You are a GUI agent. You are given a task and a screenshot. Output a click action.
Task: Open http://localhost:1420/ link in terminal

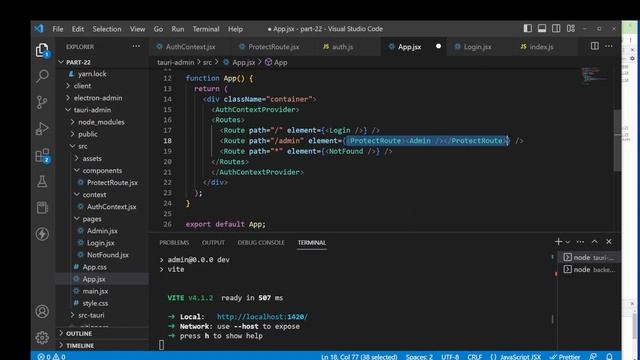click(x=262, y=317)
